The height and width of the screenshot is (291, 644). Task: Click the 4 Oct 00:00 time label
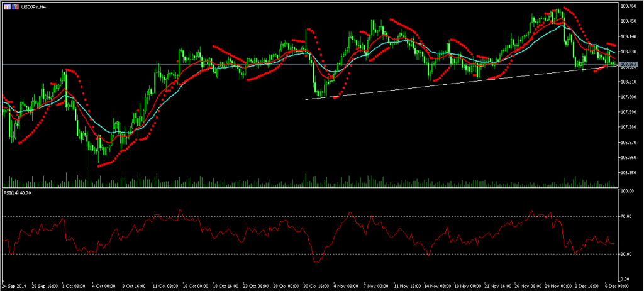104,285
